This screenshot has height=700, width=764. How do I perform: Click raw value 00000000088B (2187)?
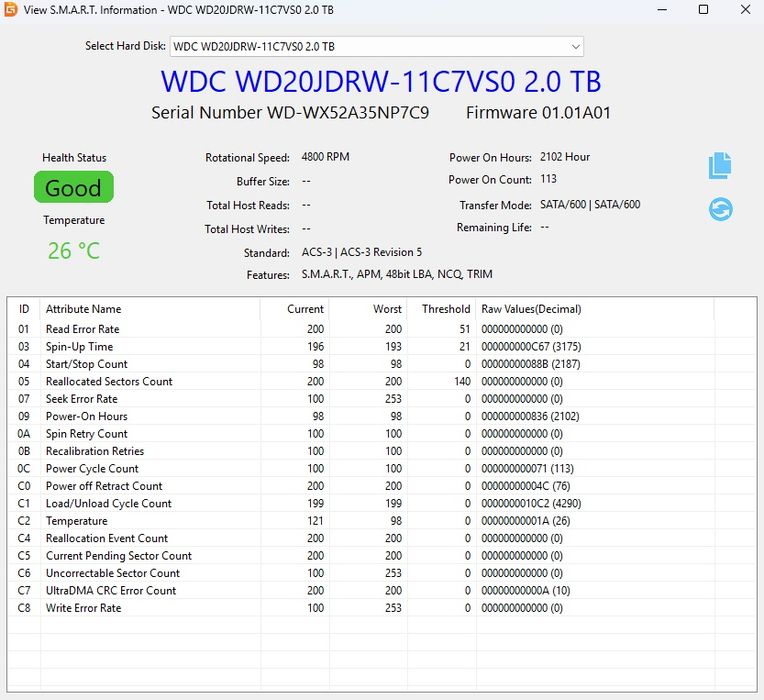tap(531, 364)
